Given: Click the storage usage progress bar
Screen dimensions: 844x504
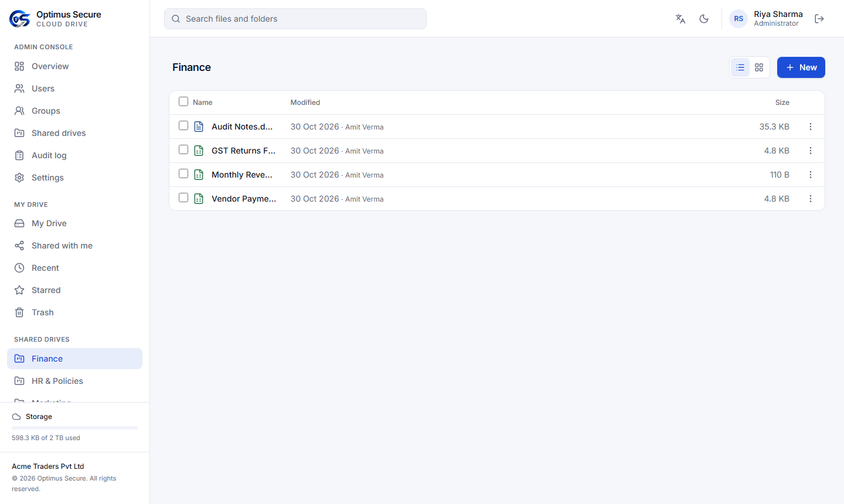Looking at the screenshot, I should pos(74,428).
